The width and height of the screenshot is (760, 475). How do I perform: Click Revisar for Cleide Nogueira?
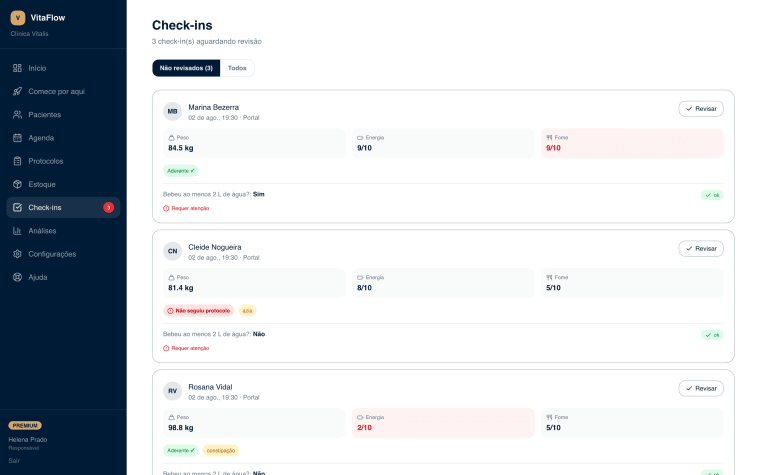coord(701,249)
